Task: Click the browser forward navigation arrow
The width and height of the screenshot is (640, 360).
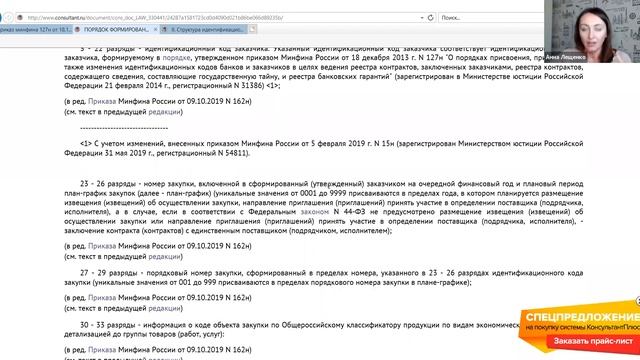Action: [9, 18]
